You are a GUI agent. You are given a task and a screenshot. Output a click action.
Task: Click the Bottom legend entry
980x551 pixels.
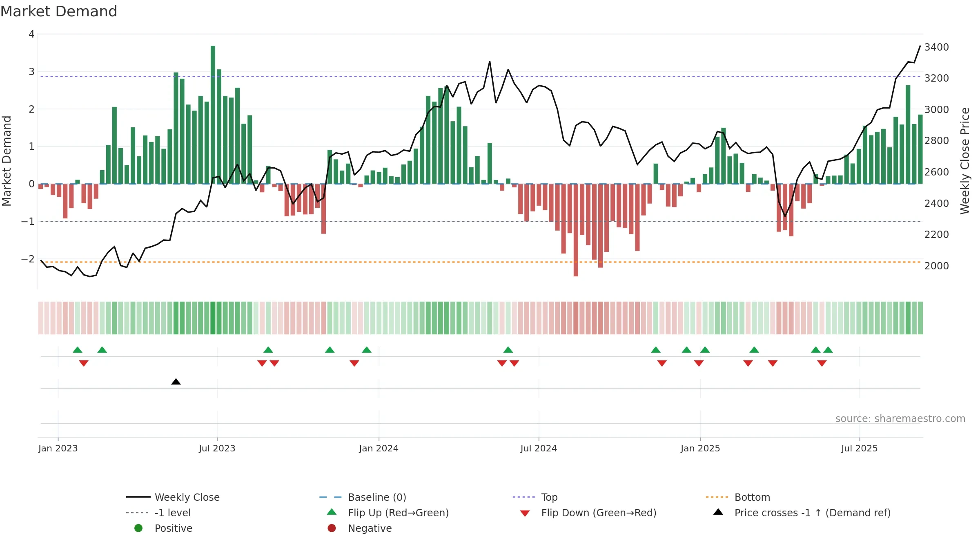738,497
